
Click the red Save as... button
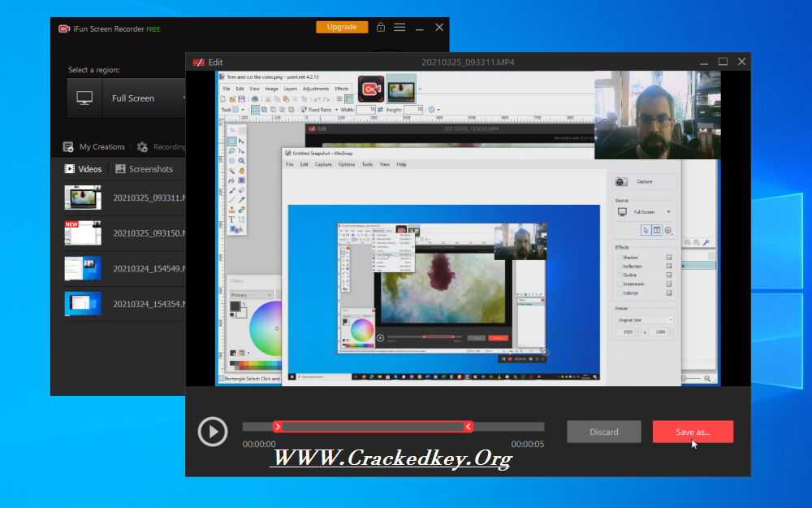pyautogui.click(x=693, y=432)
